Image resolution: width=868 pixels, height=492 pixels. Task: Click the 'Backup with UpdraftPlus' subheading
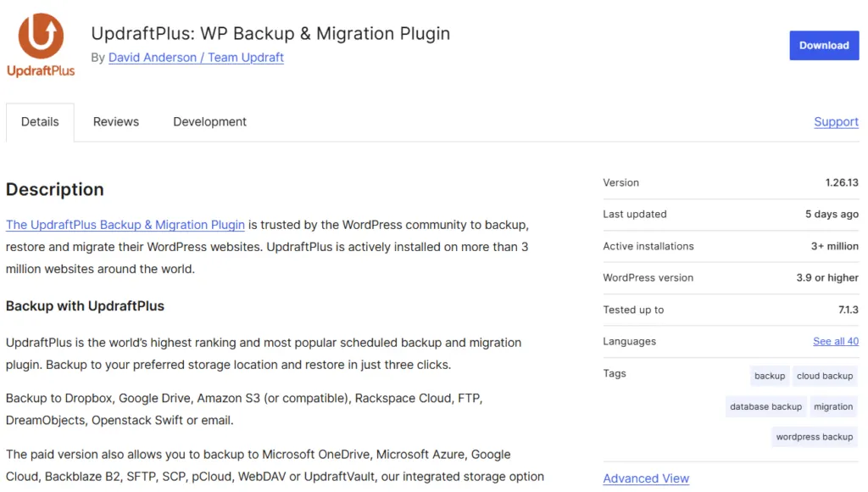86,306
